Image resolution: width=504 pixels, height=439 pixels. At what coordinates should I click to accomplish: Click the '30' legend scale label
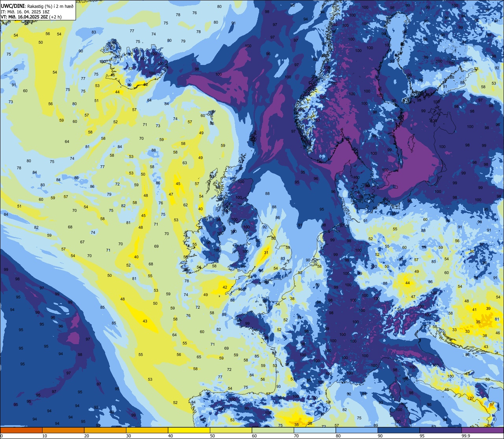tap(128, 436)
